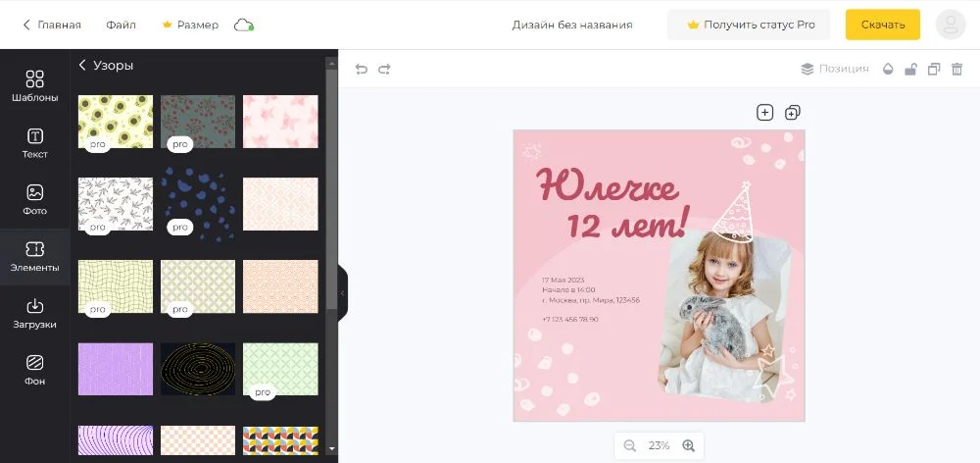
Task: Select the peach checkerboard pattern
Action: (x=198, y=440)
